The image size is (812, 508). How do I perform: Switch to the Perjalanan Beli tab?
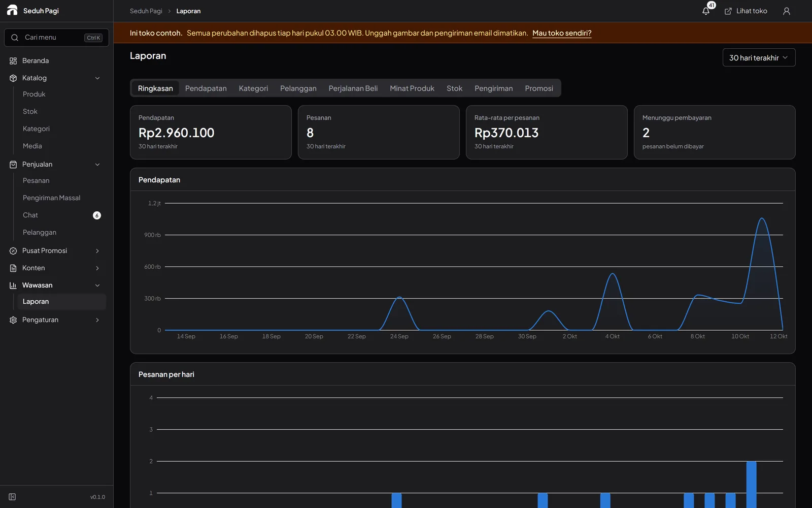point(353,88)
